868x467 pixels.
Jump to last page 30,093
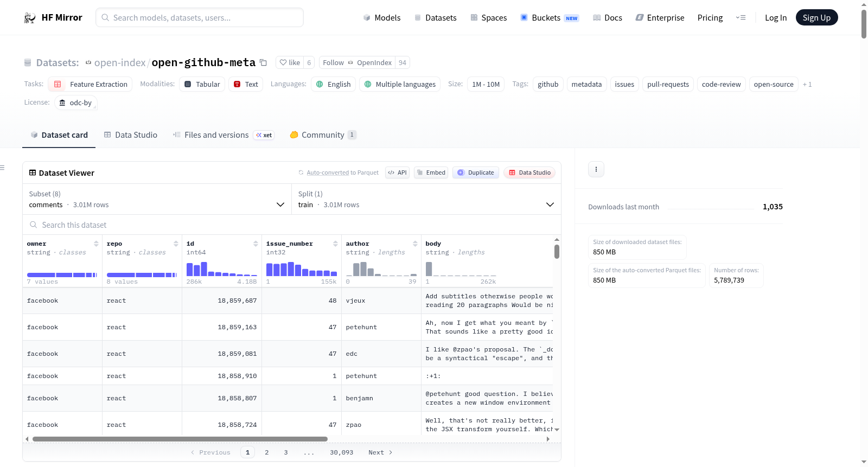[342, 452]
